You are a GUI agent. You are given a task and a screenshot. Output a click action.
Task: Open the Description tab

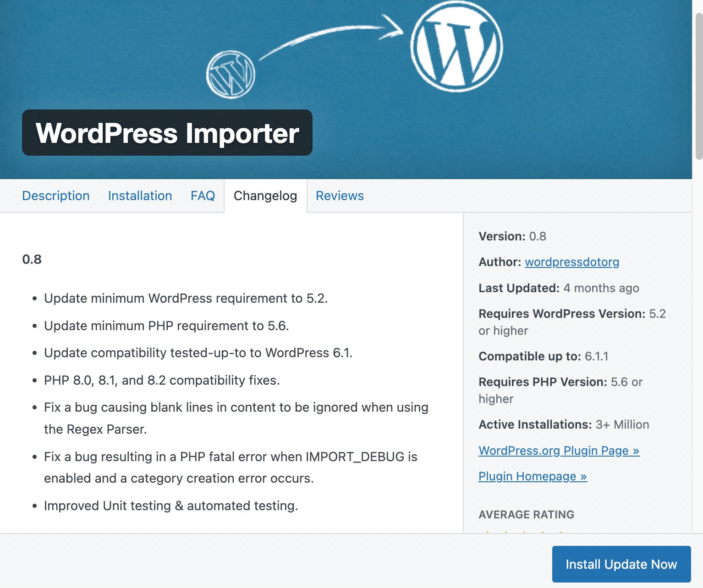pyautogui.click(x=56, y=196)
